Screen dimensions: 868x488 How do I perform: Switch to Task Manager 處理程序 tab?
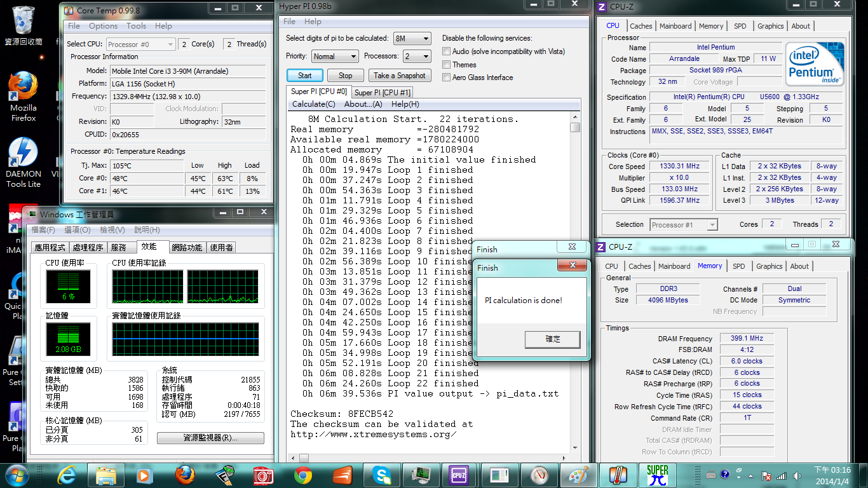pyautogui.click(x=88, y=248)
